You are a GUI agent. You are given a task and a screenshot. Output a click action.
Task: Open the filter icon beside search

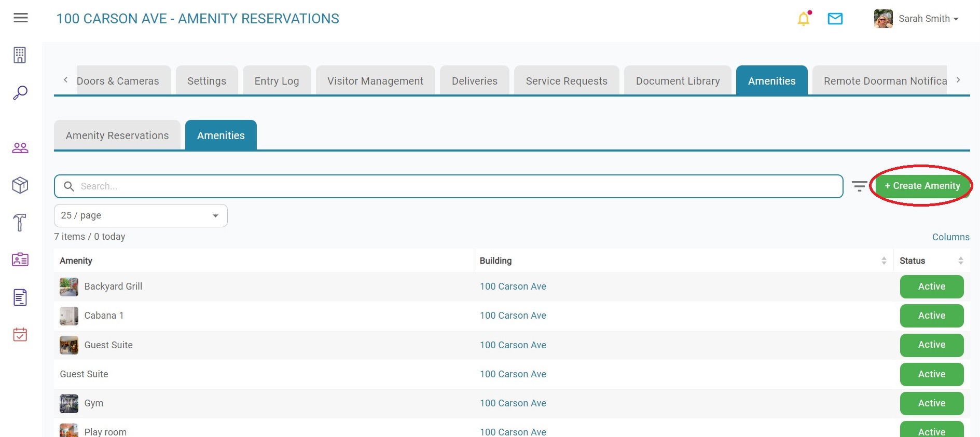point(859,186)
